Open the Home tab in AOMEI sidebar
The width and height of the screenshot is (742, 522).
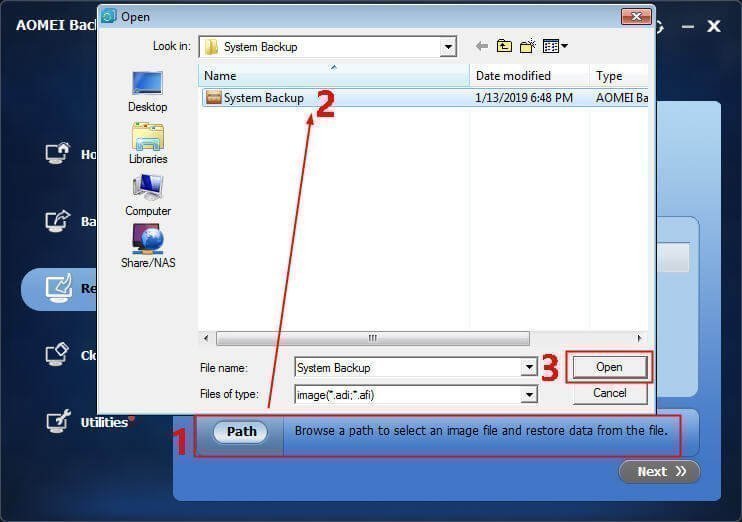click(71, 154)
